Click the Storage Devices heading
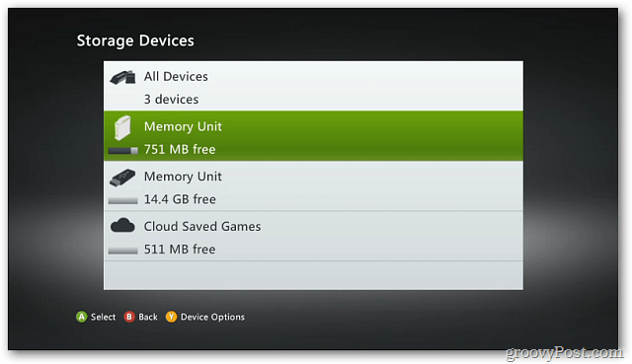 [135, 41]
